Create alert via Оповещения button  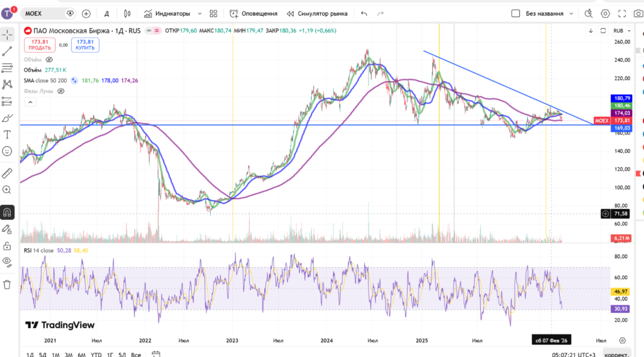pos(253,14)
